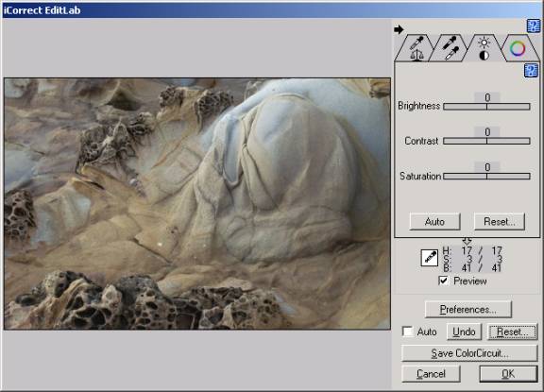The image size is (544, 392).
Task: Click the rock photo preview image
Action: click(197, 204)
